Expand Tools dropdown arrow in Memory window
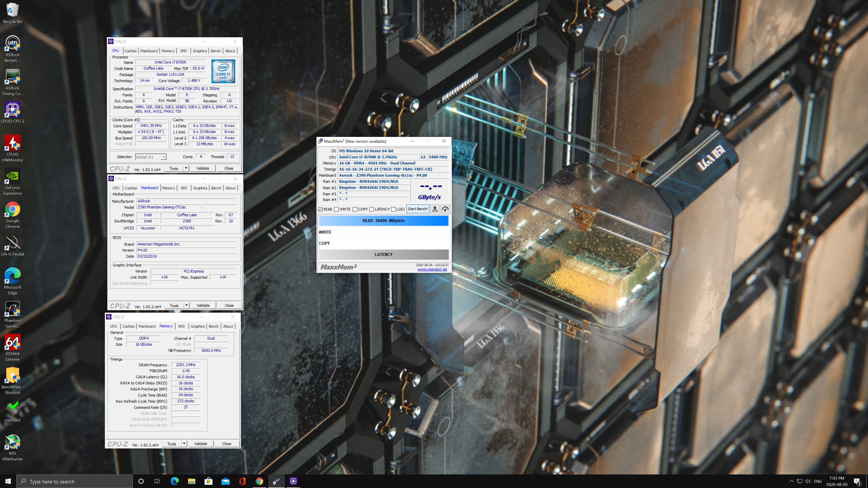Image resolution: width=868 pixels, height=488 pixels. (184, 443)
